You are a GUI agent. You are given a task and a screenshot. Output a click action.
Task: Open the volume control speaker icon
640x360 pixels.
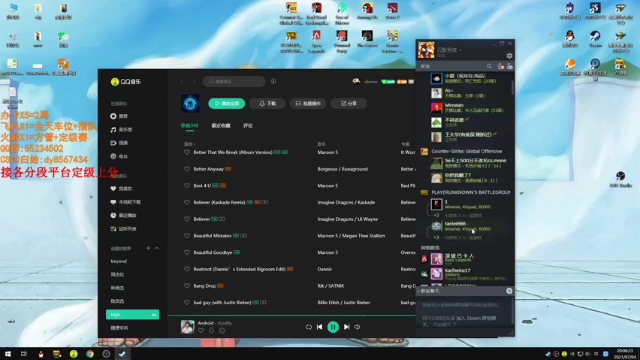click(357, 327)
